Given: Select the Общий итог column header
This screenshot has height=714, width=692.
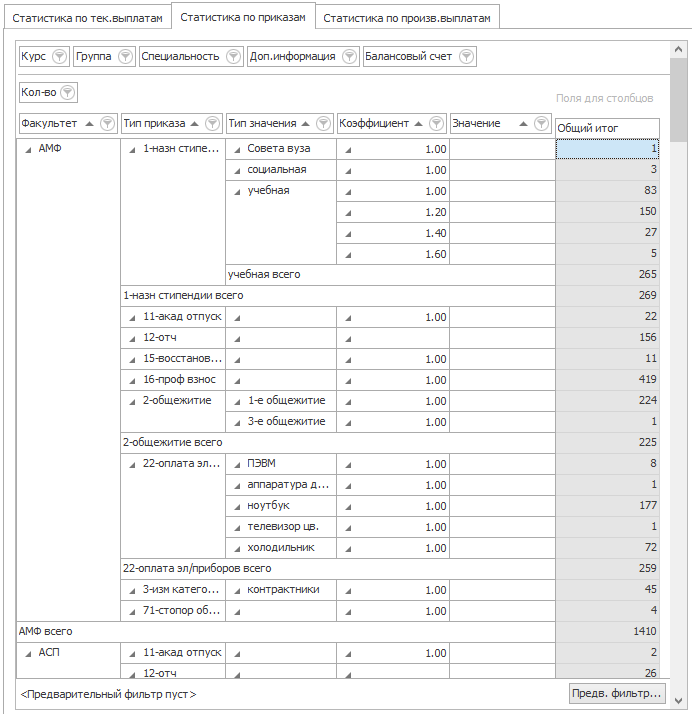Looking at the screenshot, I should pyautogui.click(x=607, y=128).
